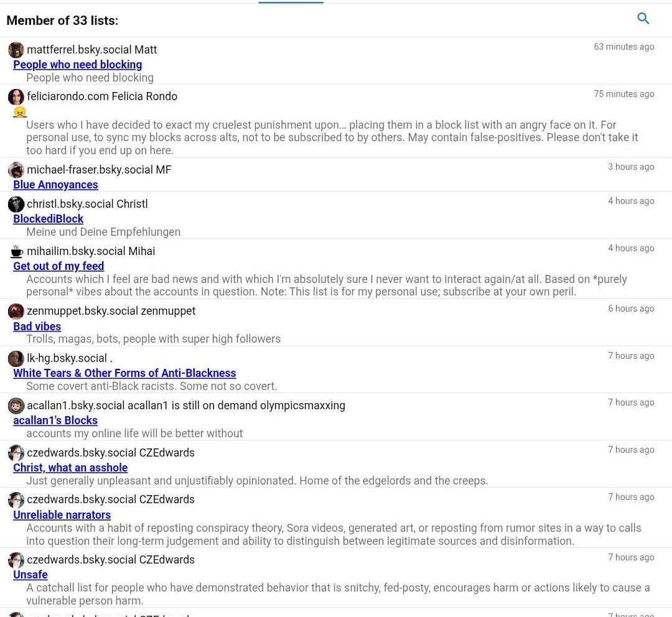The image size is (672, 617).
Task: Open 'Christ, what an asshole' list
Action: pyautogui.click(x=70, y=468)
